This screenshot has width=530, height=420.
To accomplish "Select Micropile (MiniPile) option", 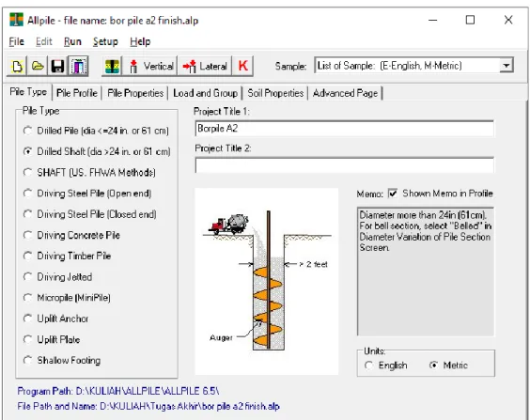I will [x=67, y=298].
